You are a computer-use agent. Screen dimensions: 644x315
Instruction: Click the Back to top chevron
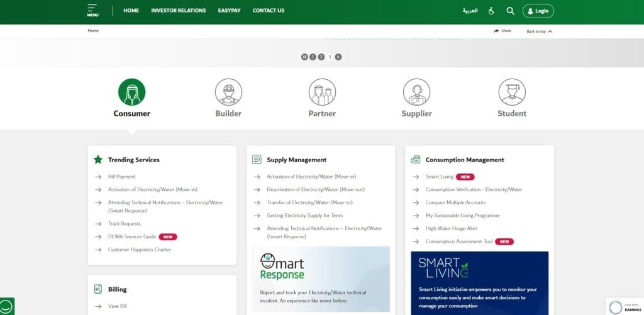[x=550, y=31]
